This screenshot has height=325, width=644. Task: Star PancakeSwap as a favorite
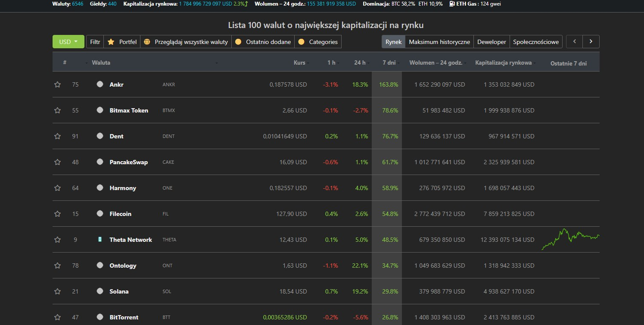(x=57, y=162)
